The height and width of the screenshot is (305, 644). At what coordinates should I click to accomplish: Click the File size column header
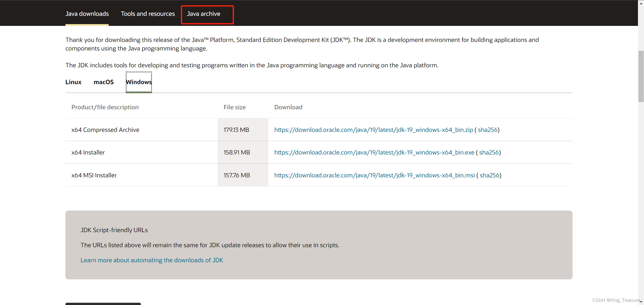coord(235,107)
